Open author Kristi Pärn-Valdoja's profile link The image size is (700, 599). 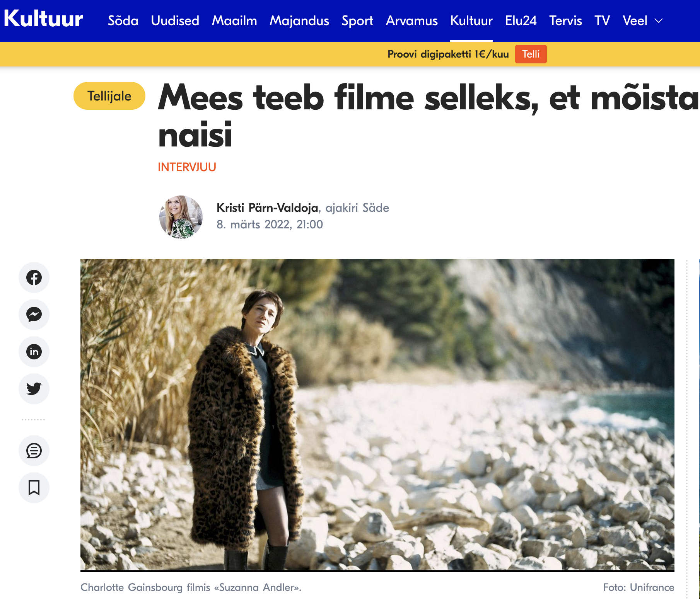[x=267, y=208]
